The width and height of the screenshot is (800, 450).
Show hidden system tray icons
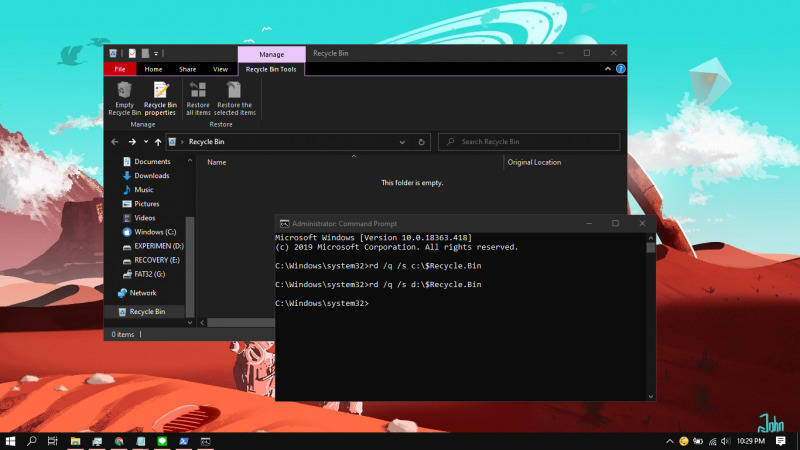pyautogui.click(x=669, y=441)
